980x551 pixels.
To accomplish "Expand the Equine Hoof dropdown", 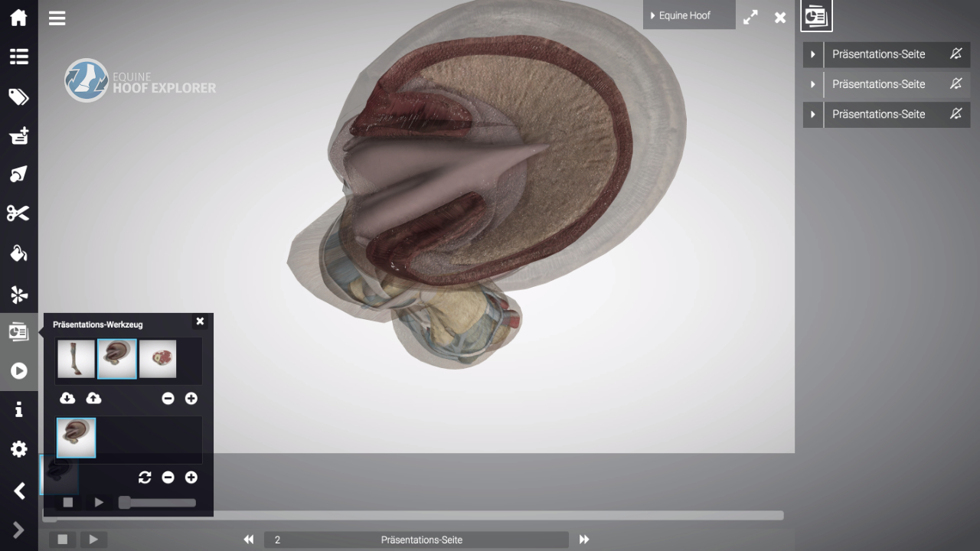I will [x=689, y=15].
